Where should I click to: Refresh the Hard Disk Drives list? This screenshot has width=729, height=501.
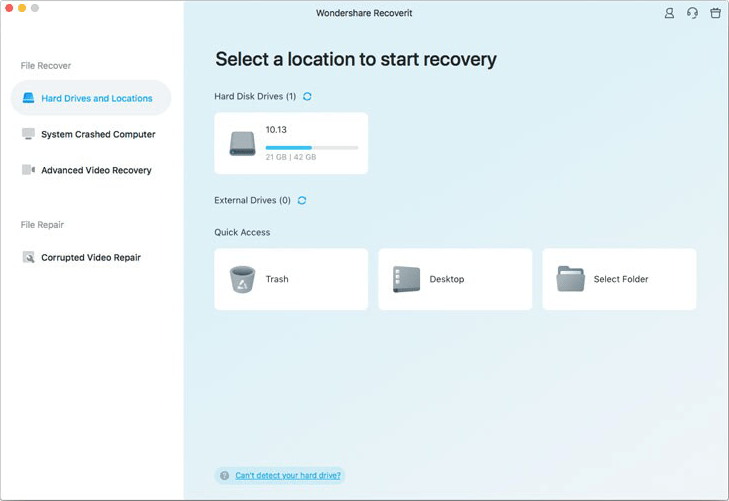(307, 96)
